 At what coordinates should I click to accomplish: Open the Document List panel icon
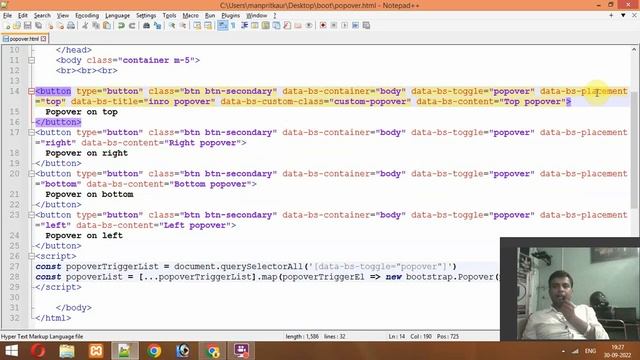276,25
